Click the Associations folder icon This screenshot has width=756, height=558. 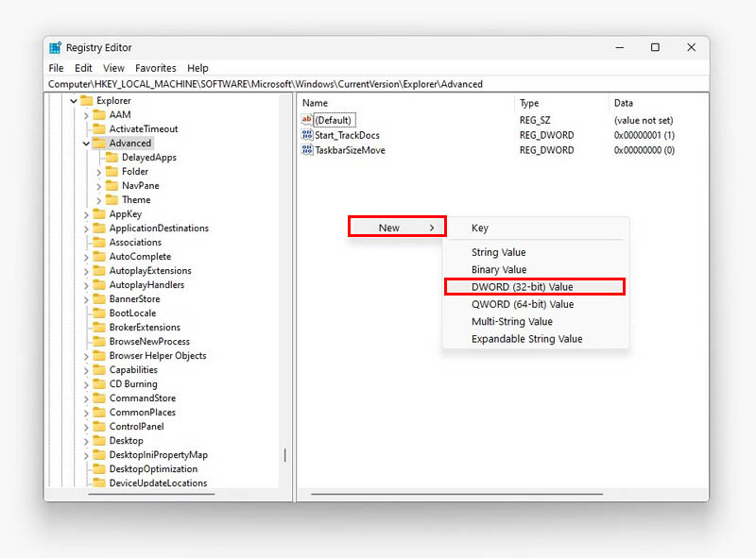click(x=99, y=243)
